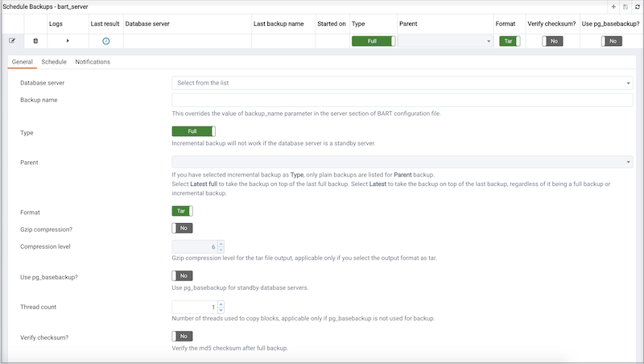The width and height of the screenshot is (644, 364).
Task: Click the Thread count number field
Action: (195, 307)
